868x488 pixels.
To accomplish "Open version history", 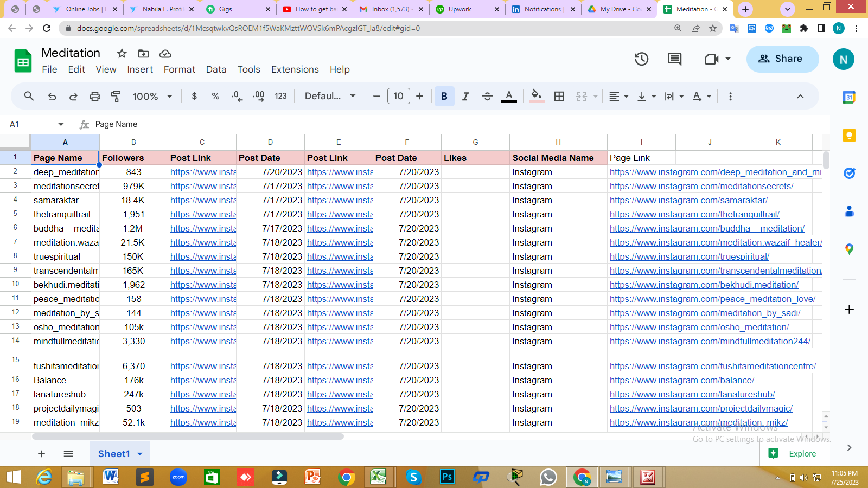I will click(641, 59).
